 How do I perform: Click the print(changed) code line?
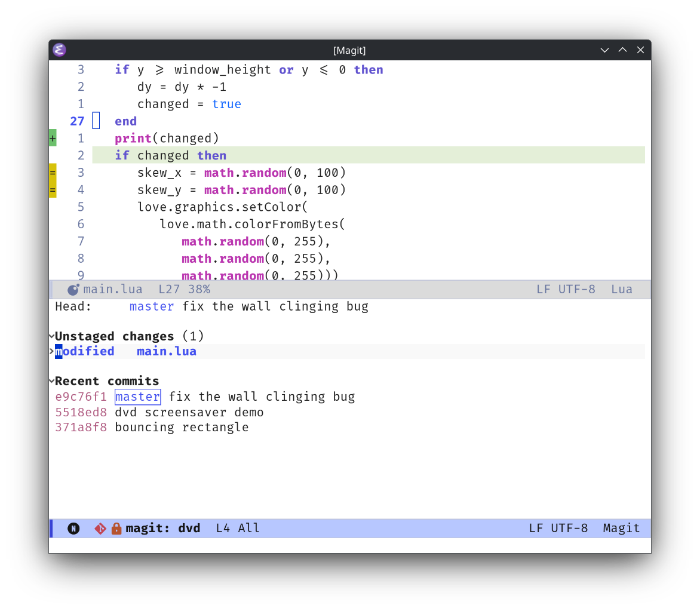[x=167, y=139]
